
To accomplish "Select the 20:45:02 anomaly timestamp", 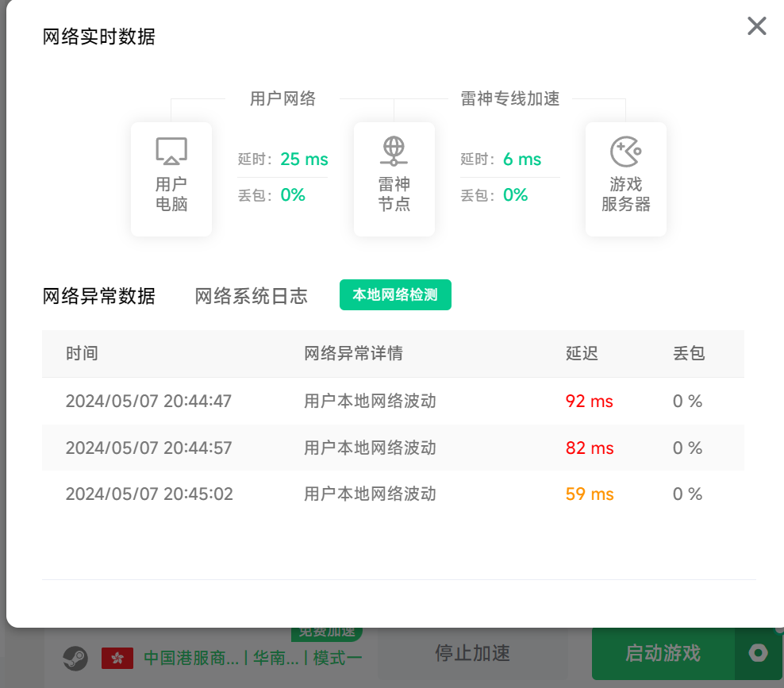I will pyautogui.click(x=149, y=494).
